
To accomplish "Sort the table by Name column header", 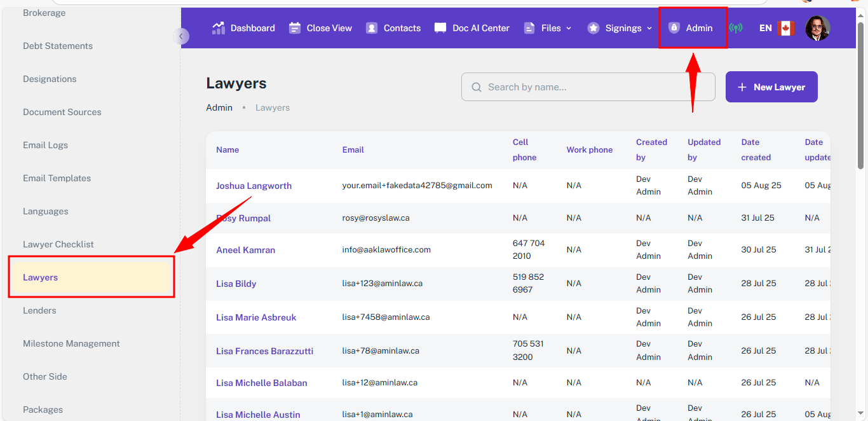I will (x=227, y=150).
